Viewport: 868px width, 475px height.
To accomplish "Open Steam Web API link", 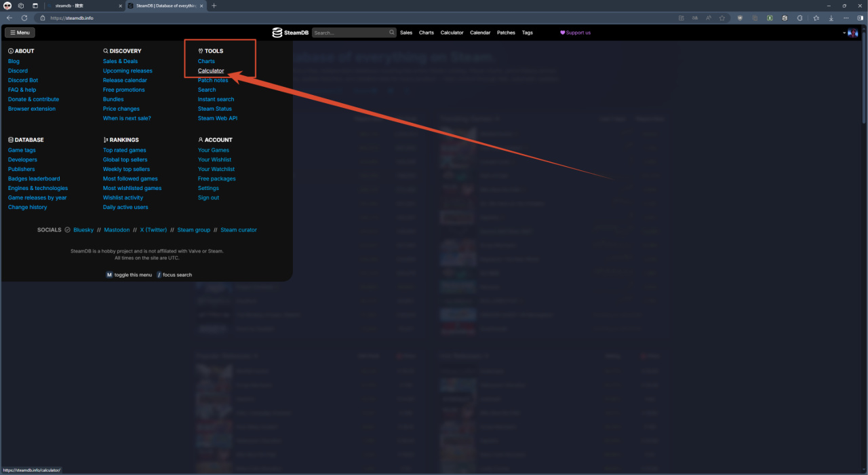I will [x=218, y=118].
